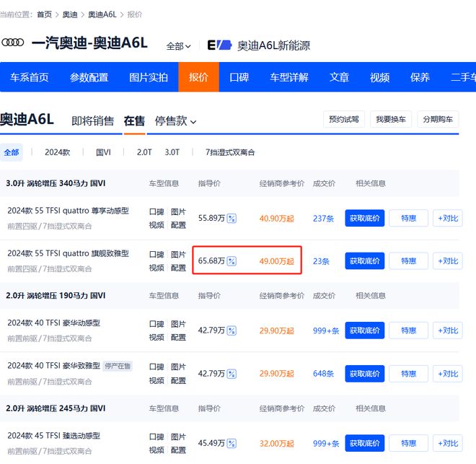476x464 pixels.
Task: Open 视频 for 45 TFSI 臻选动感型 row
Action: [157, 450]
